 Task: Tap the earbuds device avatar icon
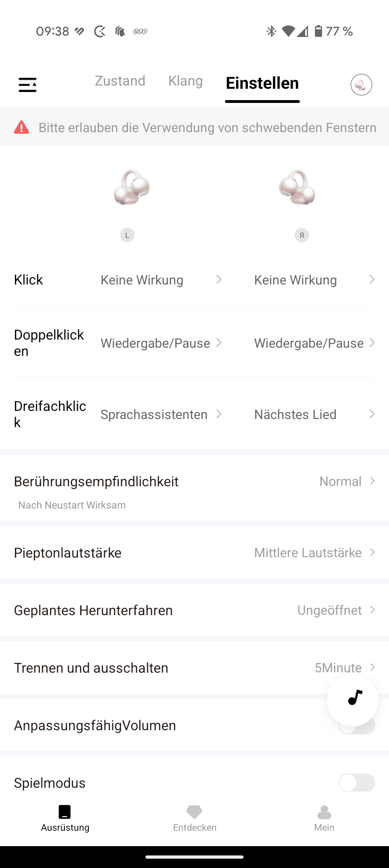pyautogui.click(x=361, y=85)
